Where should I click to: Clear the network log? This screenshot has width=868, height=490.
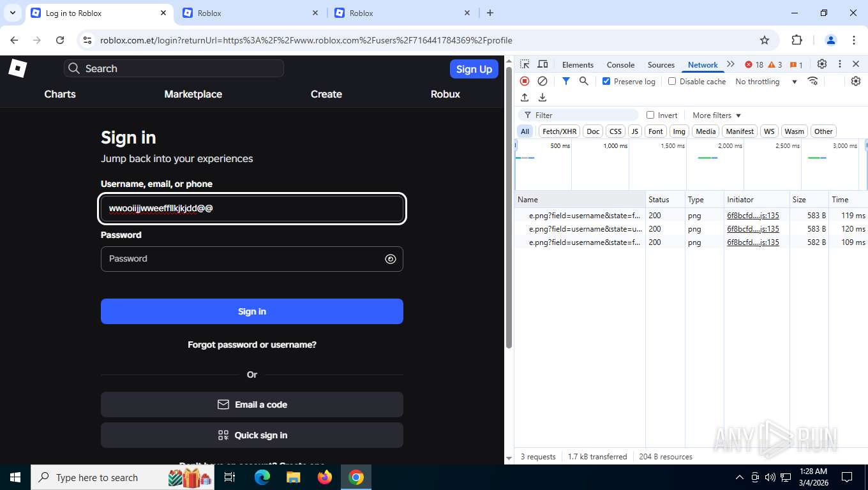pyautogui.click(x=542, y=81)
